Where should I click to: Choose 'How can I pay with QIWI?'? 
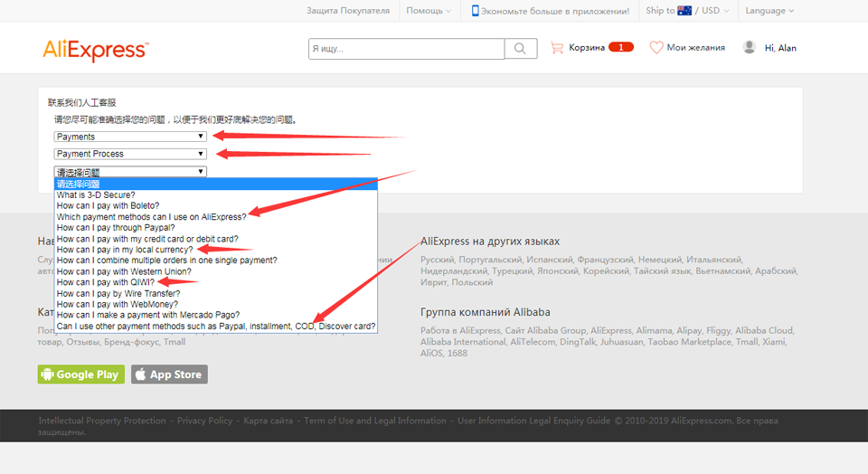point(216,282)
